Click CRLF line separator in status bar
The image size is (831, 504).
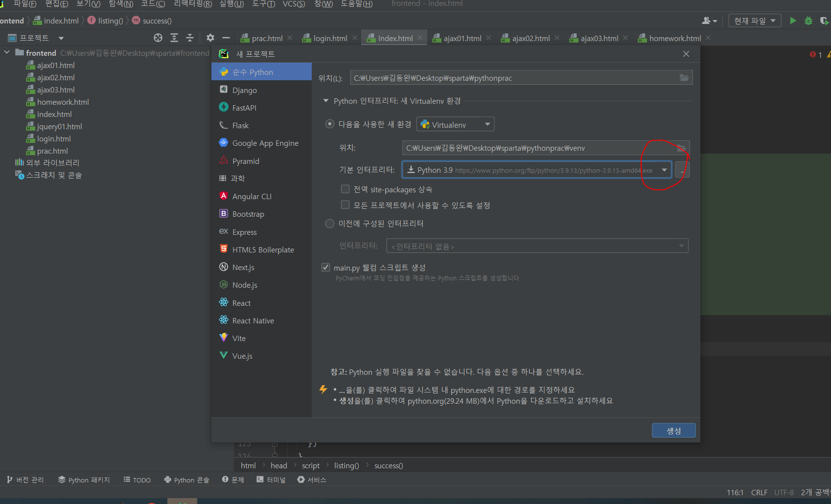coord(759,492)
